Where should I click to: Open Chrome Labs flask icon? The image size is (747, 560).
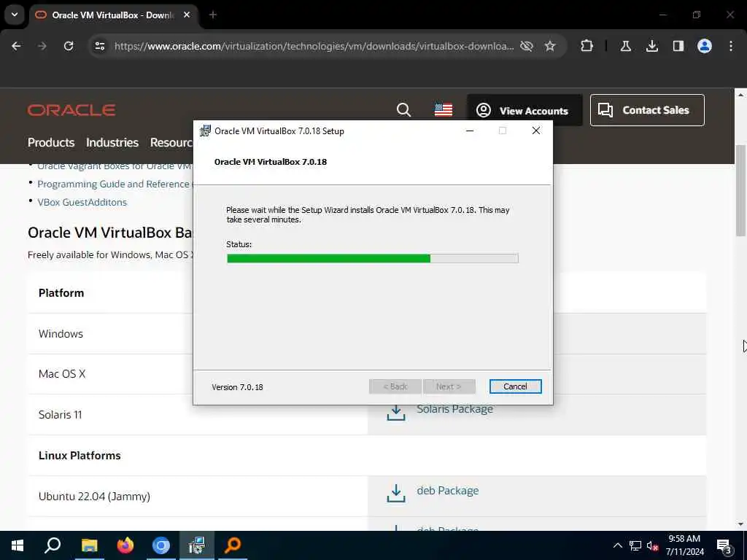click(625, 46)
